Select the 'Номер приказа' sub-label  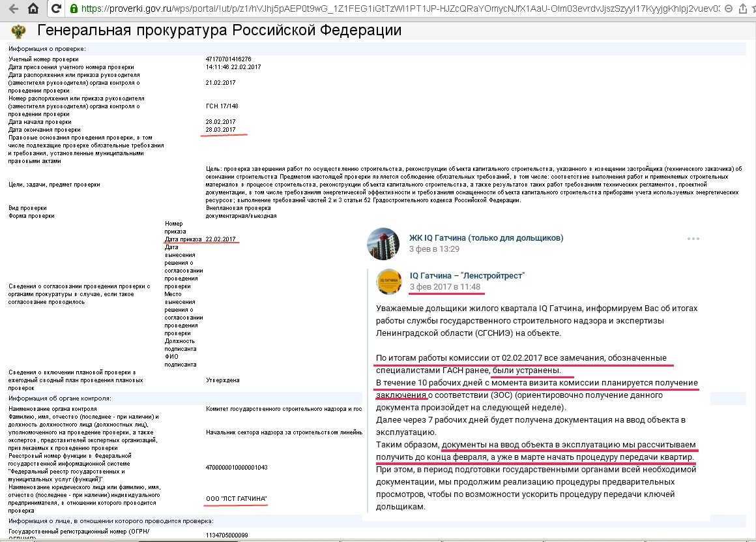pyautogui.click(x=175, y=228)
